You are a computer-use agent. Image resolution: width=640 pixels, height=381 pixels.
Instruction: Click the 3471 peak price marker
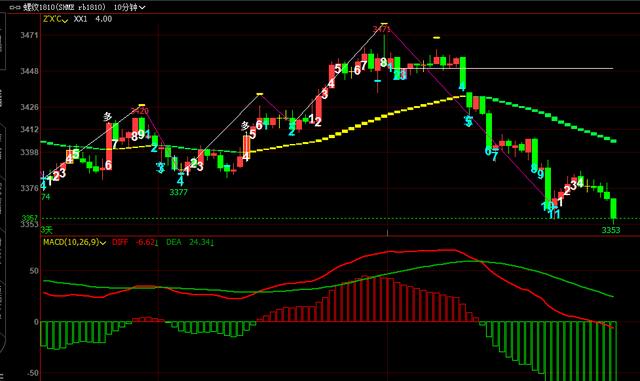point(381,29)
